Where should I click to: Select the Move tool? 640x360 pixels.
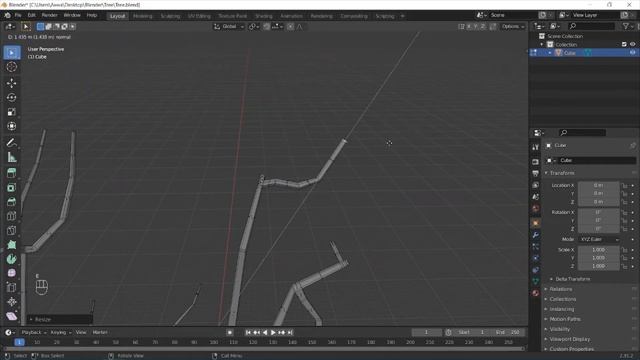[x=12, y=83]
